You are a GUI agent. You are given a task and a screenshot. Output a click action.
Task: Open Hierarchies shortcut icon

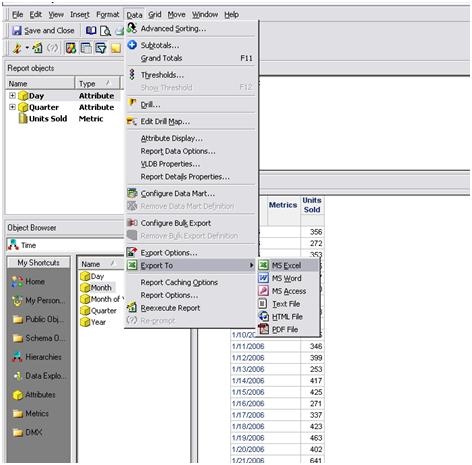coord(17,357)
